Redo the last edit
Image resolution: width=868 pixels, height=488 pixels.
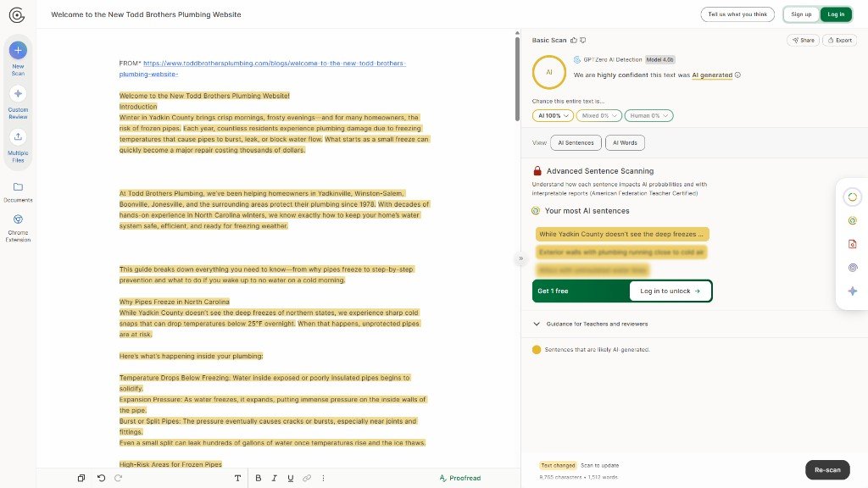coord(118,478)
